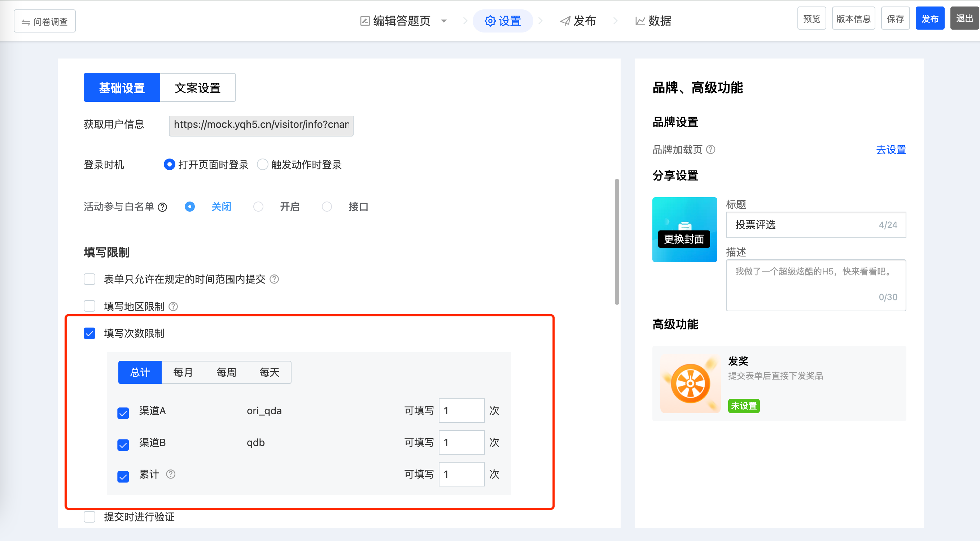
Task: Expand the 编辑答题页 dropdown arrow
Action: point(443,21)
